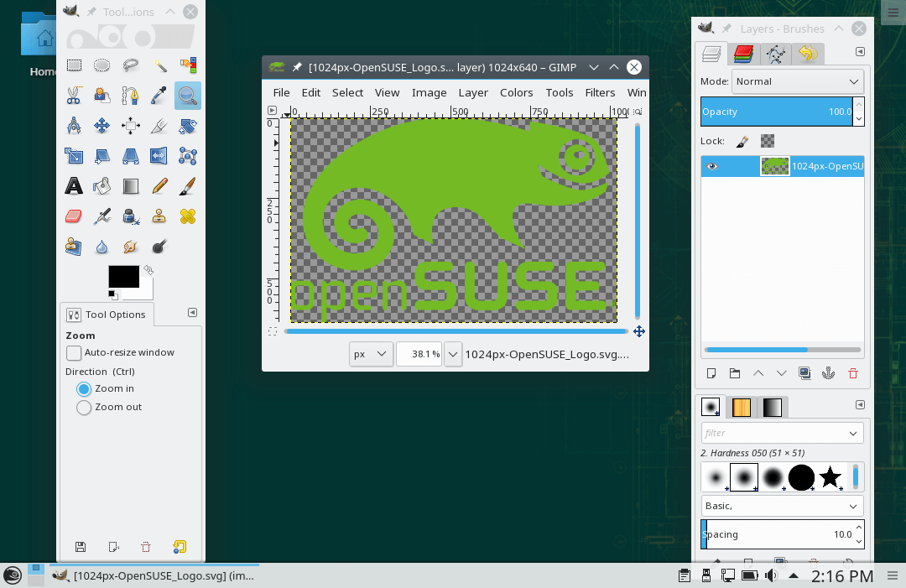906x588 pixels.
Task: Select the Dodge/Burn tool
Action: click(x=159, y=247)
